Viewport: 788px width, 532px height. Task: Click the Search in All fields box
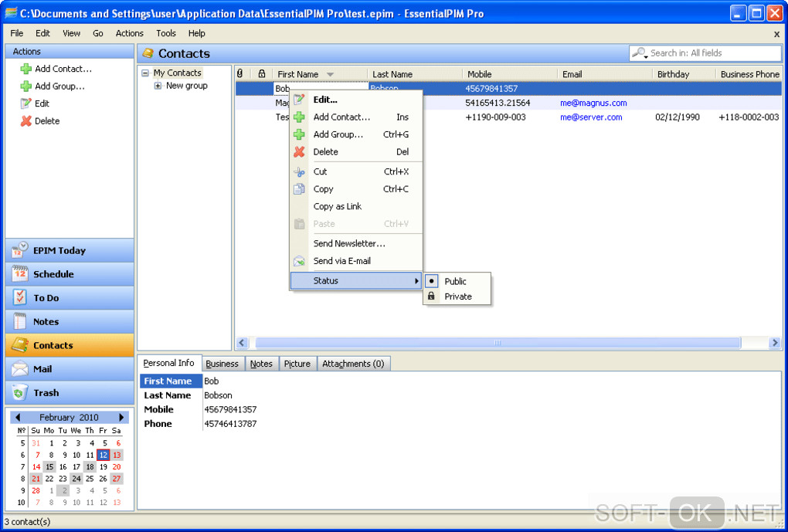click(705, 53)
